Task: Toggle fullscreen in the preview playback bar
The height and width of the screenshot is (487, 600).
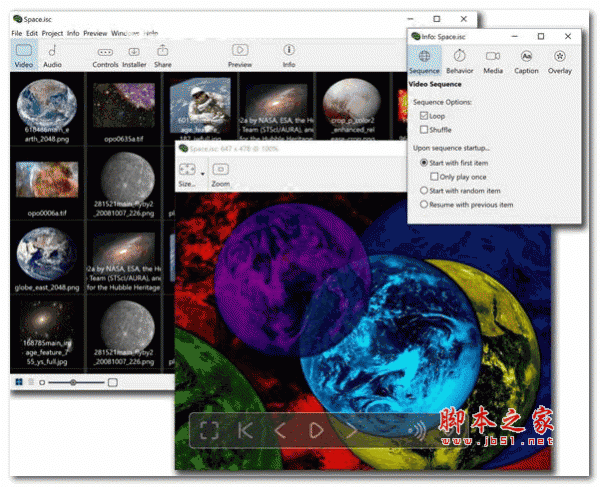Action: 209,430
